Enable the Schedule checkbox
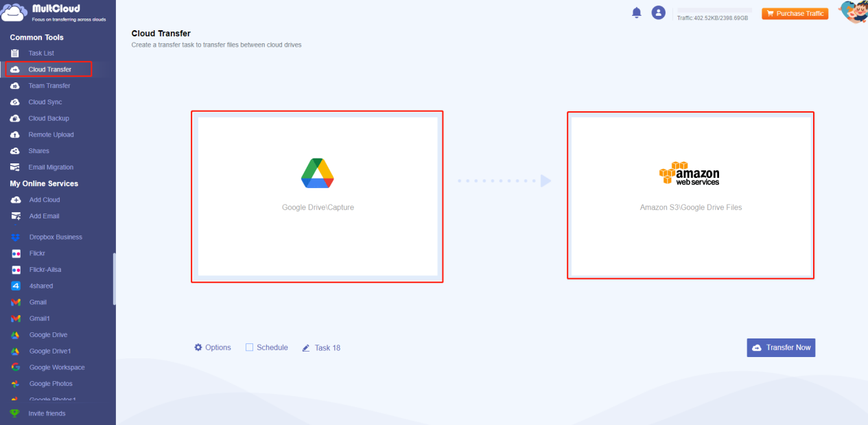 click(250, 347)
